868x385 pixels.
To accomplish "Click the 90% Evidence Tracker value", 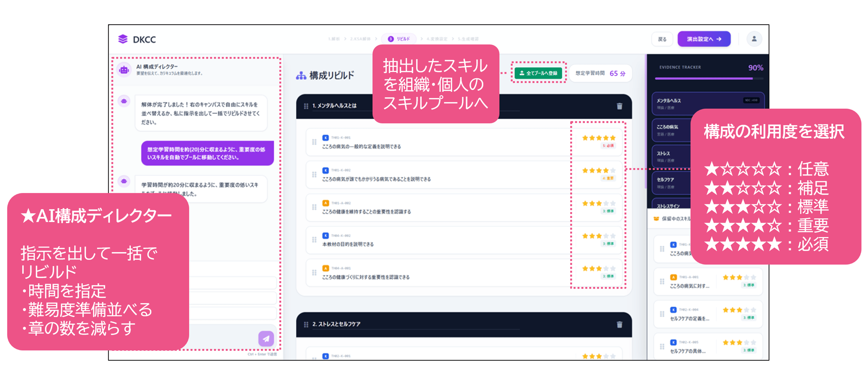I will point(756,68).
